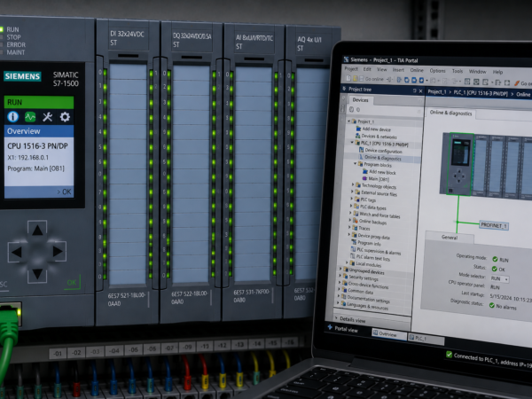Select Ungrouped devices in tree
The height and width of the screenshot is (399, 532).
point(366,271)
